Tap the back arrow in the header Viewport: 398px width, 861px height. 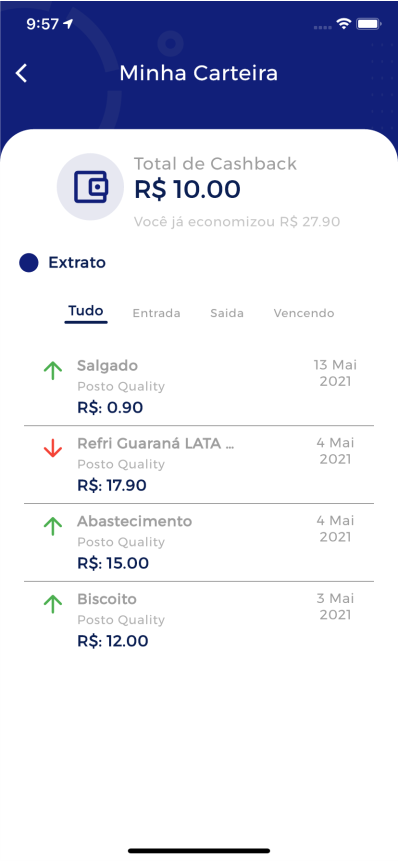[21, 73]
